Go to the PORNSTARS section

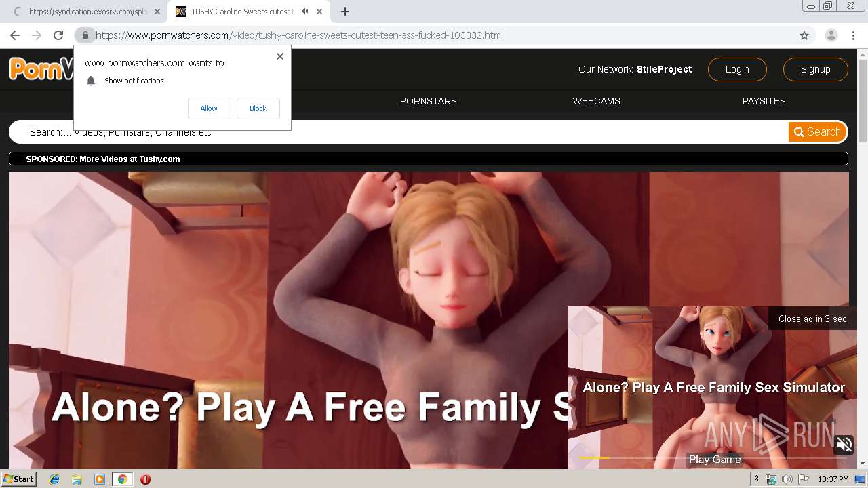point(429,101)
